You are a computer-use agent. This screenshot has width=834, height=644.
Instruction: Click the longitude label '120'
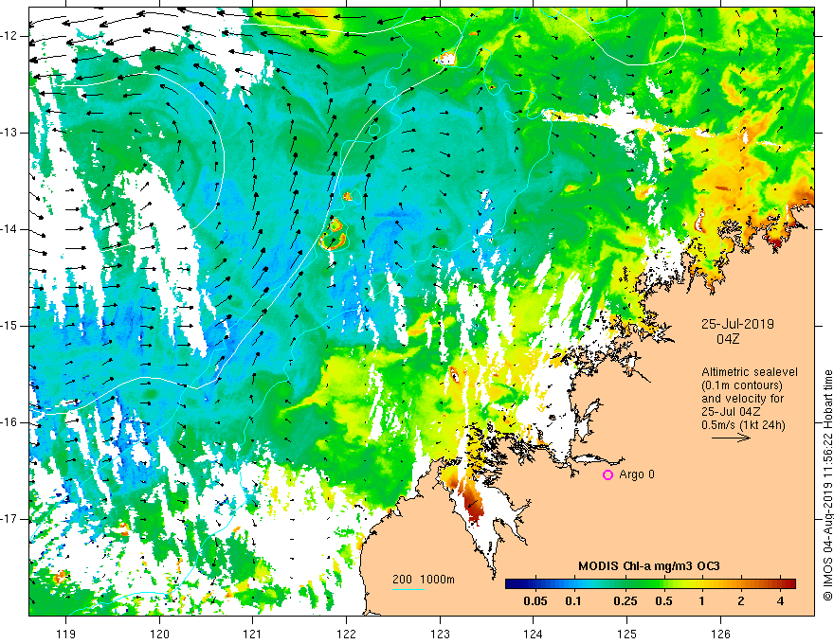159,634
